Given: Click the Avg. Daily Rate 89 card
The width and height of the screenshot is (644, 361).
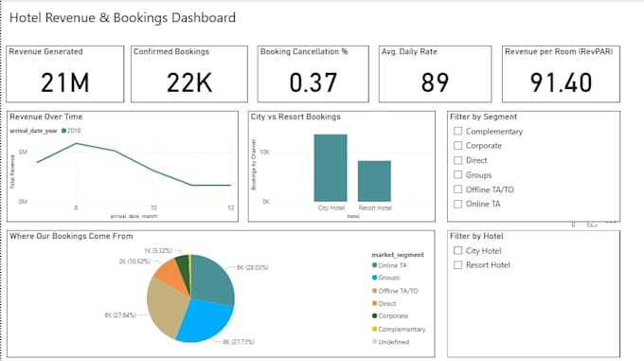Looking at the screenshot, I should [435, 74].
